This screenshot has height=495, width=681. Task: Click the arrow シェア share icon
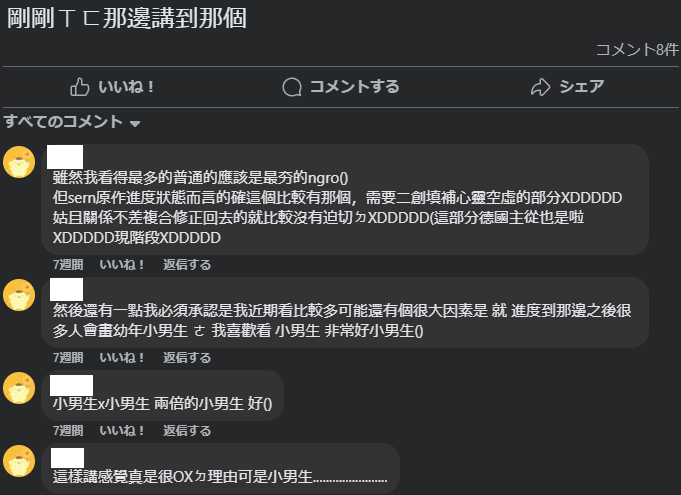541,87
